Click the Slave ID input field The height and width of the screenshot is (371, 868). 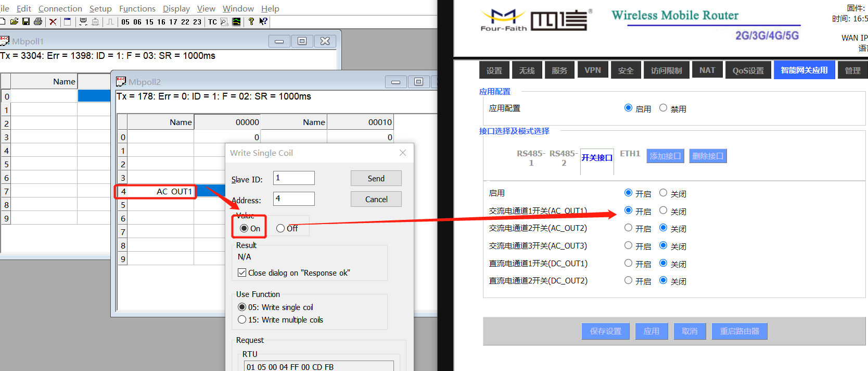(x=294, y=178)
